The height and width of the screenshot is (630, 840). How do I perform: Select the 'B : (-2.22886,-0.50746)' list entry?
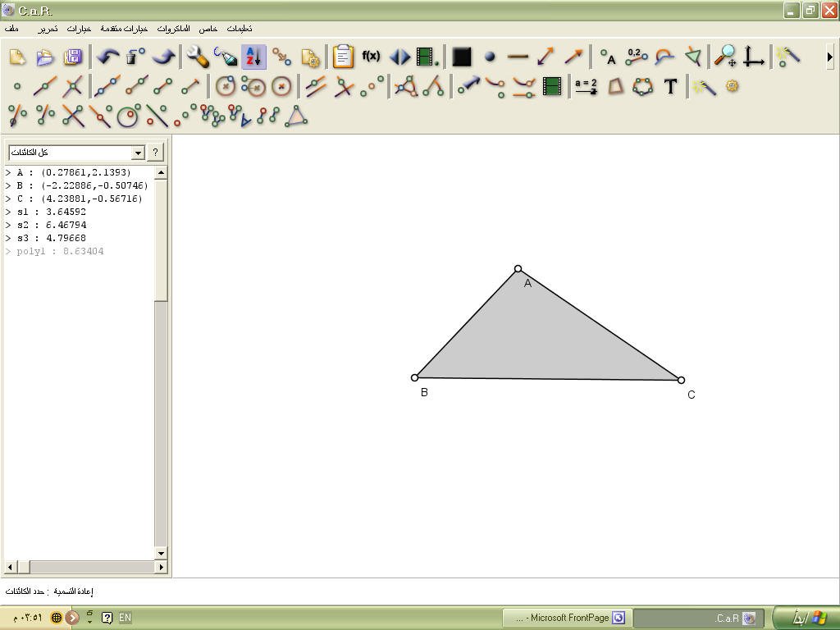click(x=76, y=185)
